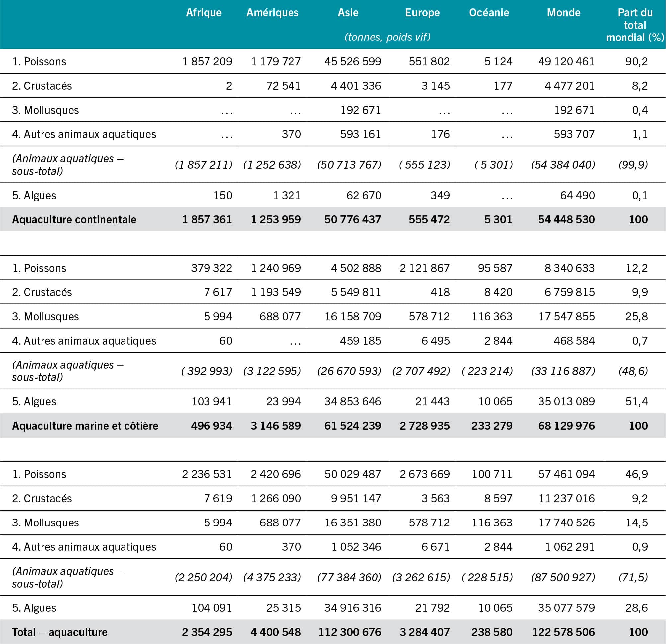This screenshot has height=644, width=666.
Task: Click the value 57 461 094
Action: (x=566, y=474)
